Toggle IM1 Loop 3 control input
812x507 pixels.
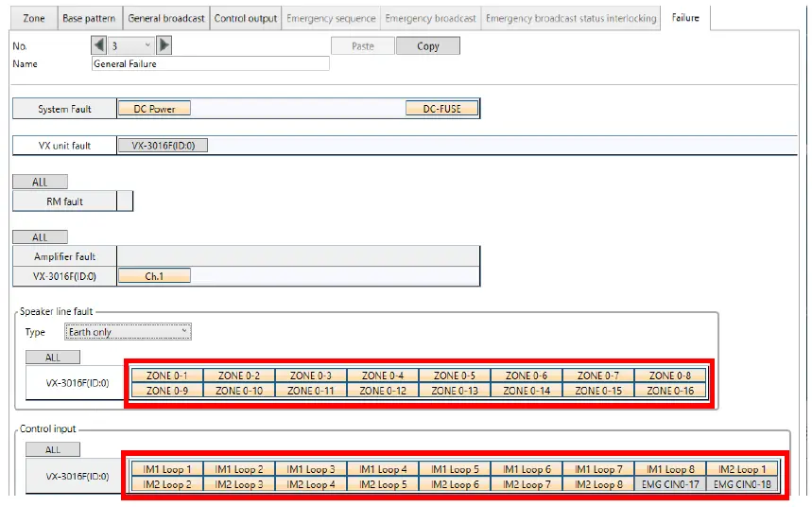click(x=311, y=469)
